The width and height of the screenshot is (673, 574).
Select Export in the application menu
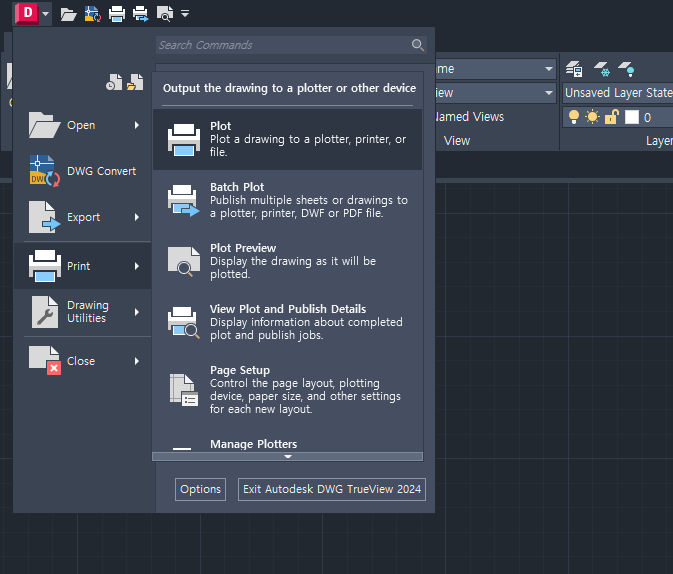[x=84, y=217]
